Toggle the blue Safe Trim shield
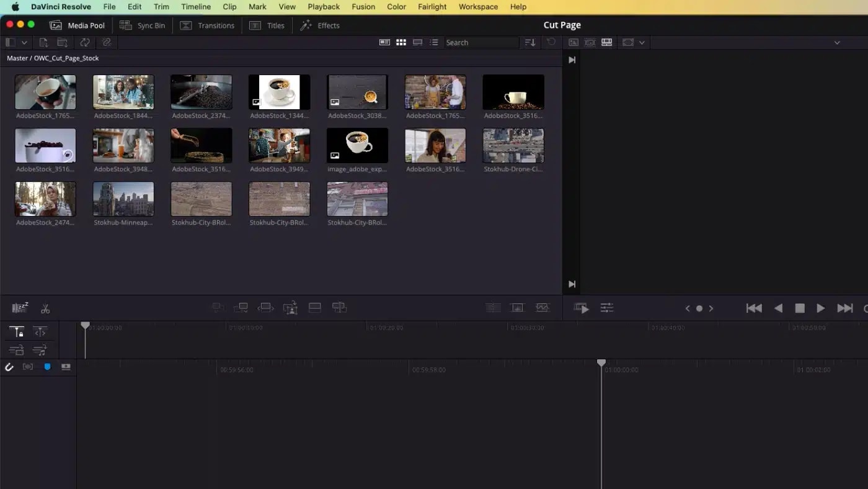 pos(48,367)
